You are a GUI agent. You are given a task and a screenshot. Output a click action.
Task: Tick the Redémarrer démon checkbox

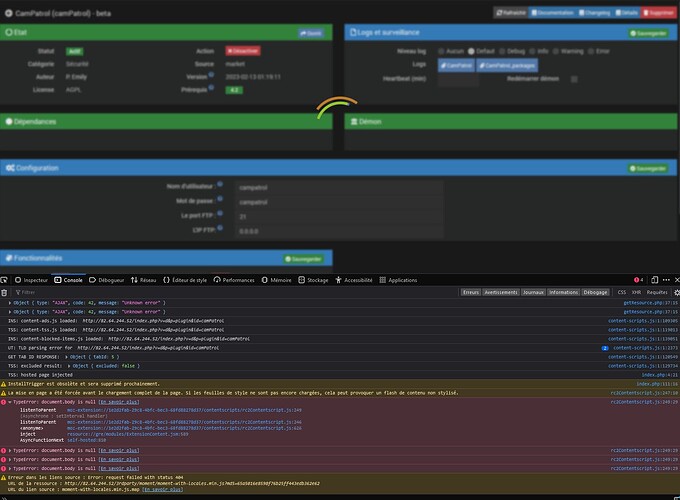574,79
